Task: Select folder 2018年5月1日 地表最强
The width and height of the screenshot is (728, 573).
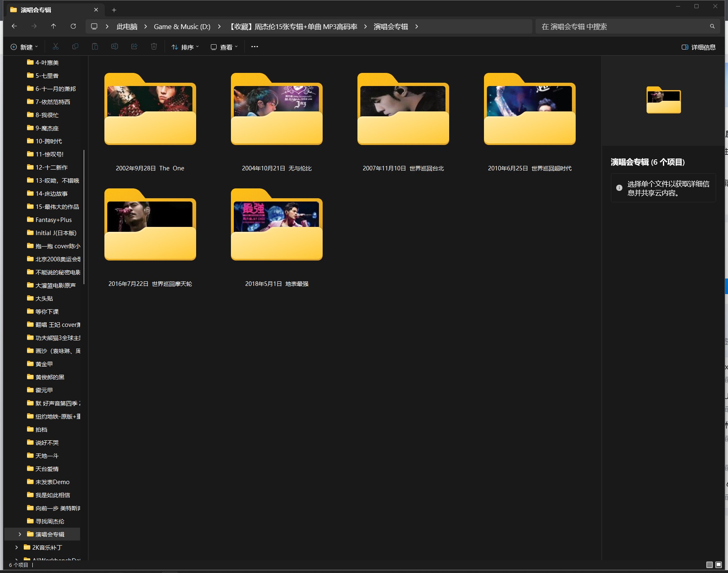Action: (x=277, y=237)
